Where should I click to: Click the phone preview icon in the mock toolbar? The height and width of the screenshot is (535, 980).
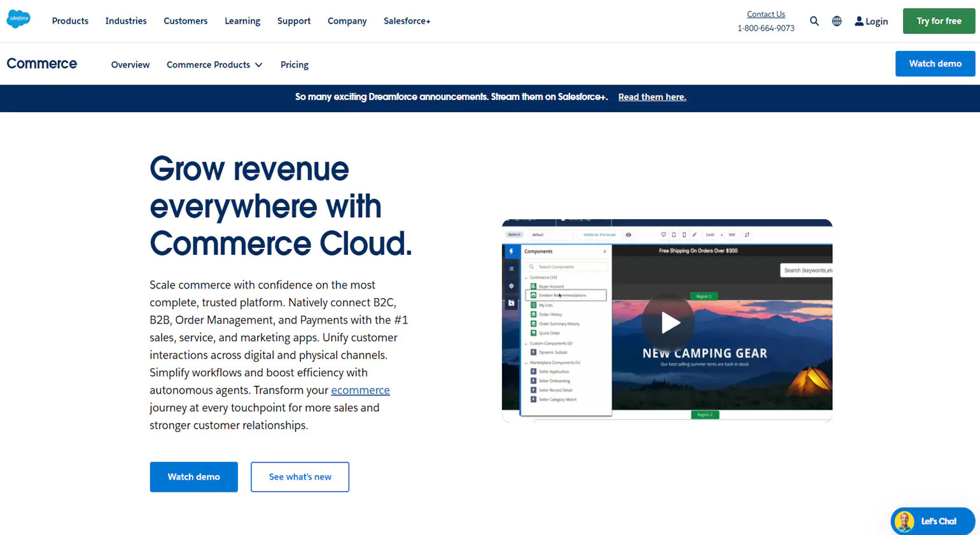pyautogui.click(x=684, y=234)
